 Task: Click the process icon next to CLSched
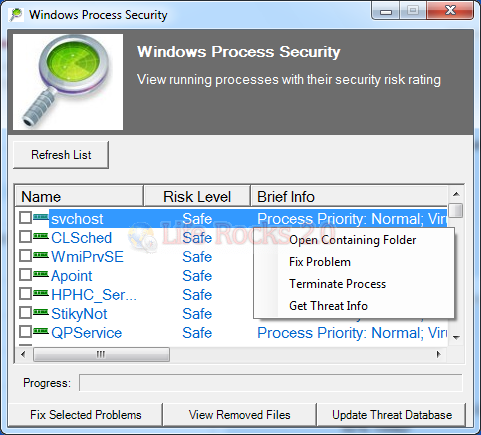pos(41,236)
